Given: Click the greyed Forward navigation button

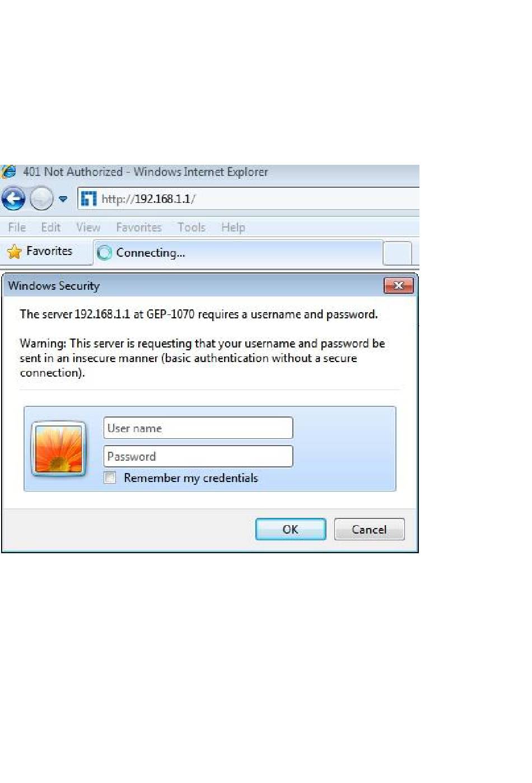Looking at the screenshot, I should 41,198.
